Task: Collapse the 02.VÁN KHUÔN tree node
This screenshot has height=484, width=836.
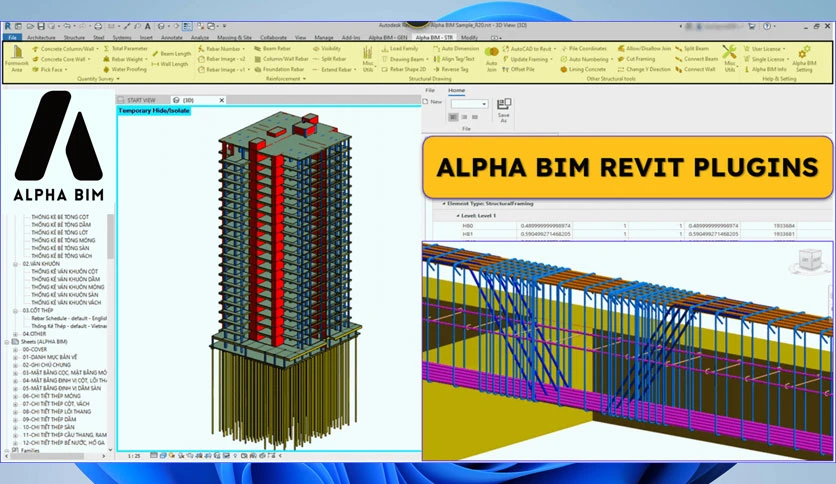Action: [x=15, y=264]
